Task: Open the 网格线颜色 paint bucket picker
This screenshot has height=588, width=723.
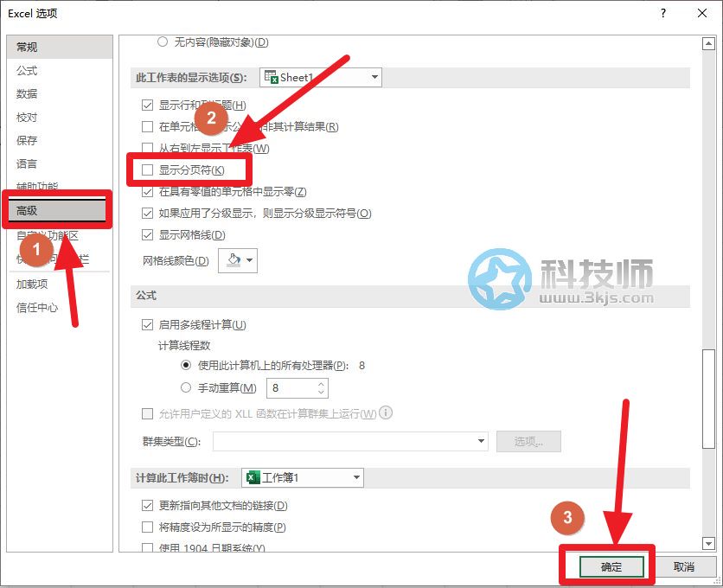Action: [238, 260]
